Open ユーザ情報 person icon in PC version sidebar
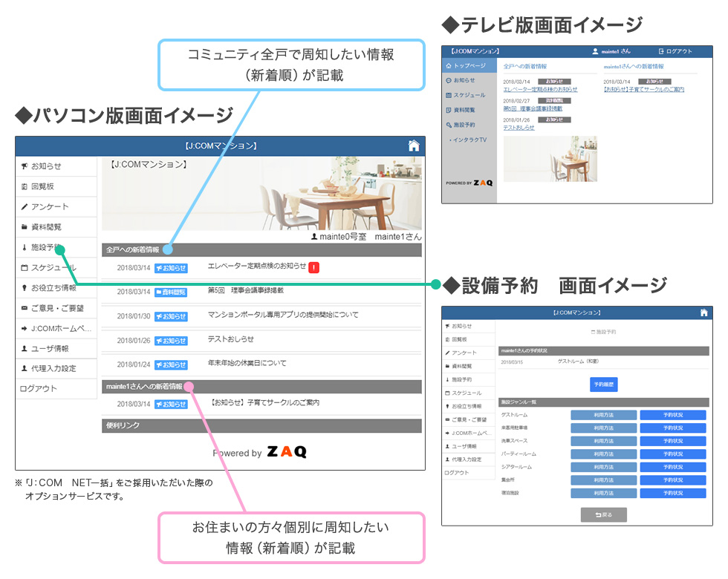Viewport: 728px width, 579px height. point(25,348)
